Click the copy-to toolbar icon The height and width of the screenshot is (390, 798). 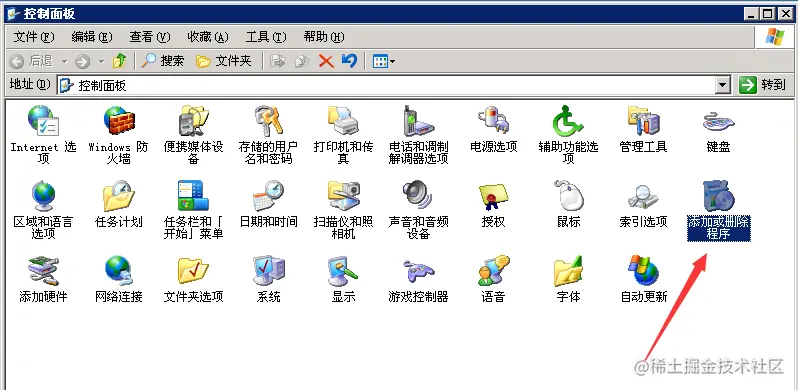coord(302,61)
